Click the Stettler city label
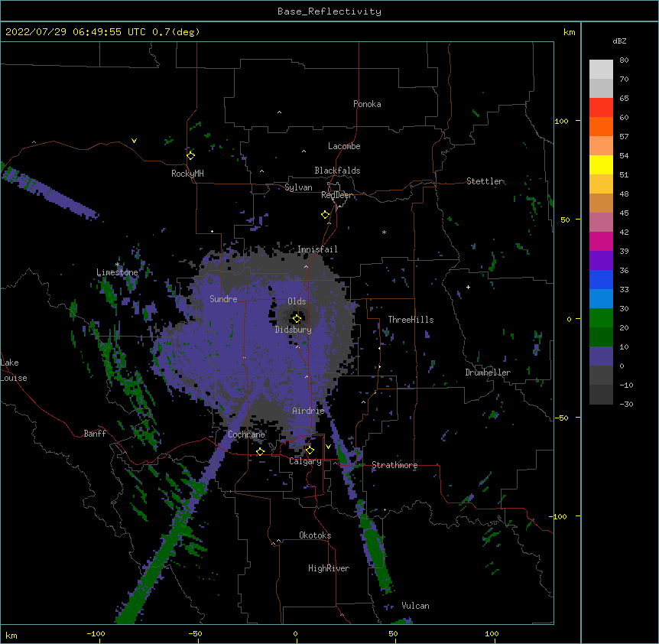Screen dimensions: 659x644 (485, 181)
